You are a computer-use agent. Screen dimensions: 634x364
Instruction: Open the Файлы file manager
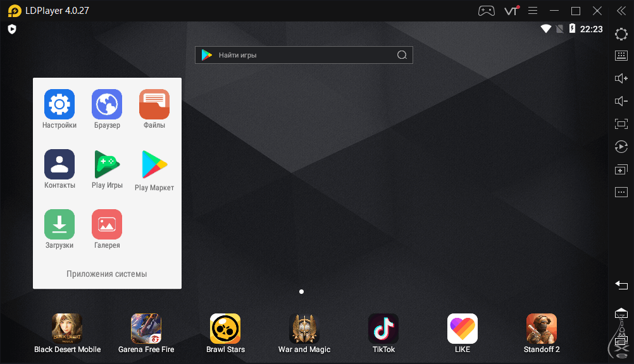[154, 104]
